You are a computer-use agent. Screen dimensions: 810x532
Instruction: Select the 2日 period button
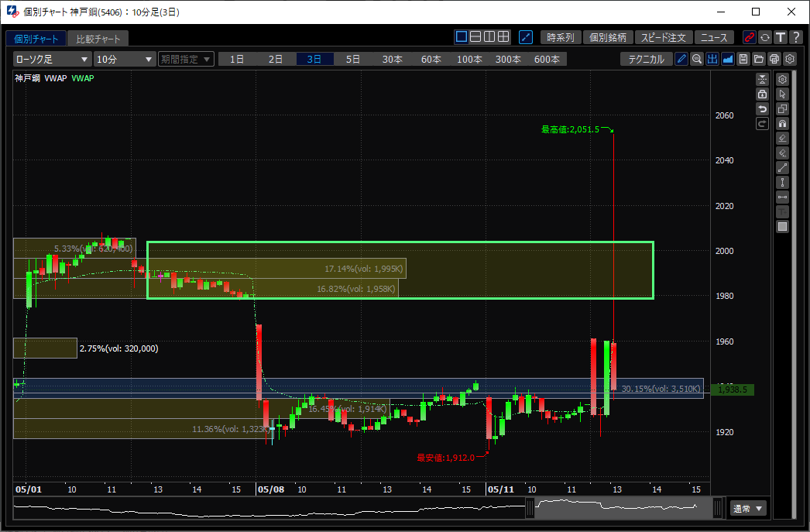coord(276,60)
